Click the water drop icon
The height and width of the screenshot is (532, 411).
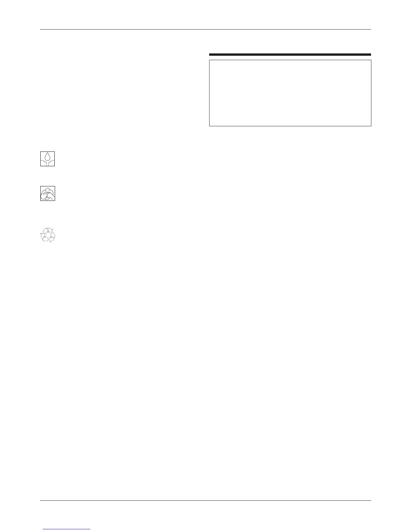coord(47,159)
